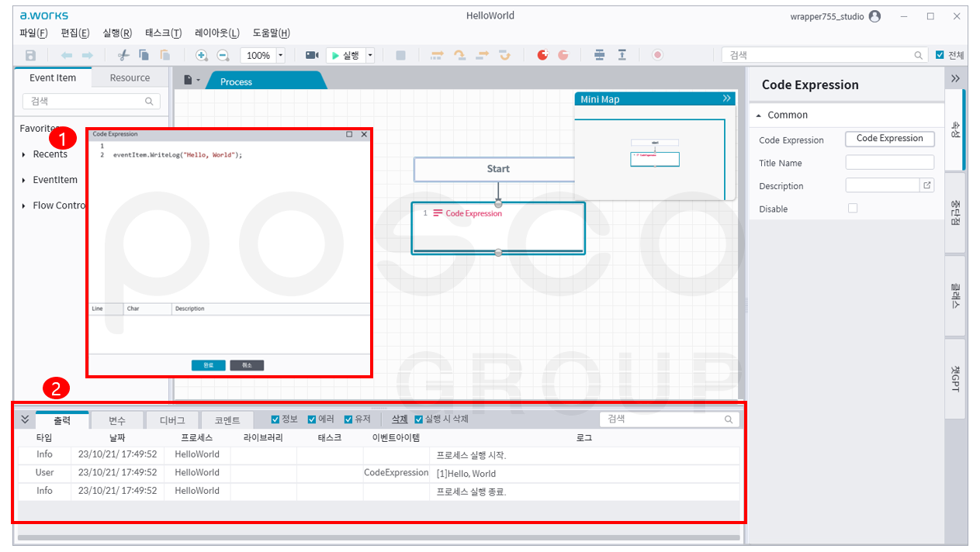This screenshot has height=552, width=980.
Task: Click the gray stop square icon
Action: point(400,55)
